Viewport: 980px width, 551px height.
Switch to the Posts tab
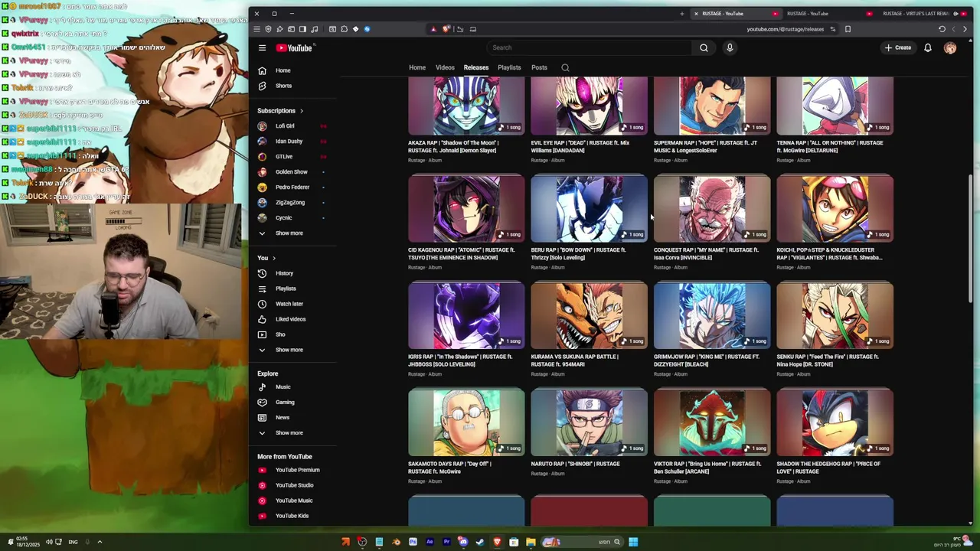click(539, 67)
